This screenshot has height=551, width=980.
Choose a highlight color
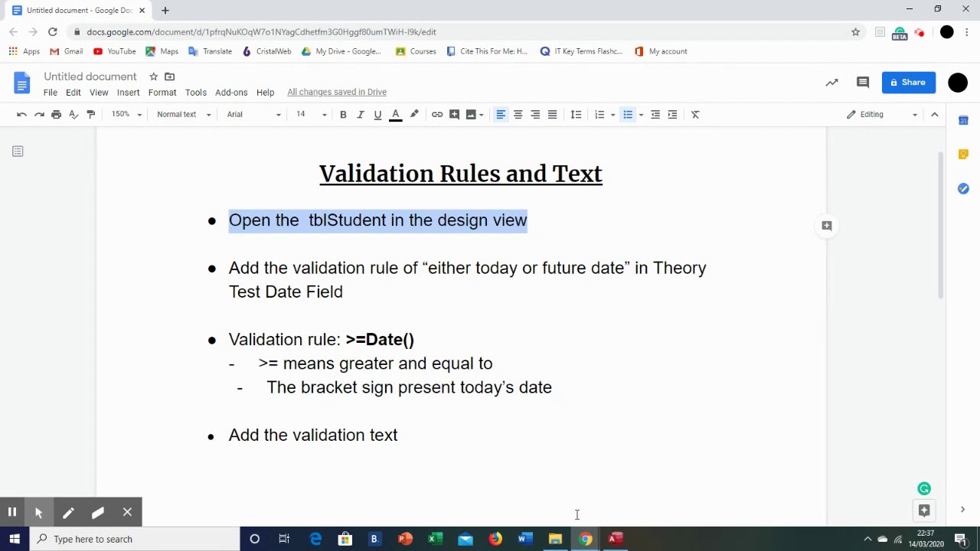[x=414, y=115]
